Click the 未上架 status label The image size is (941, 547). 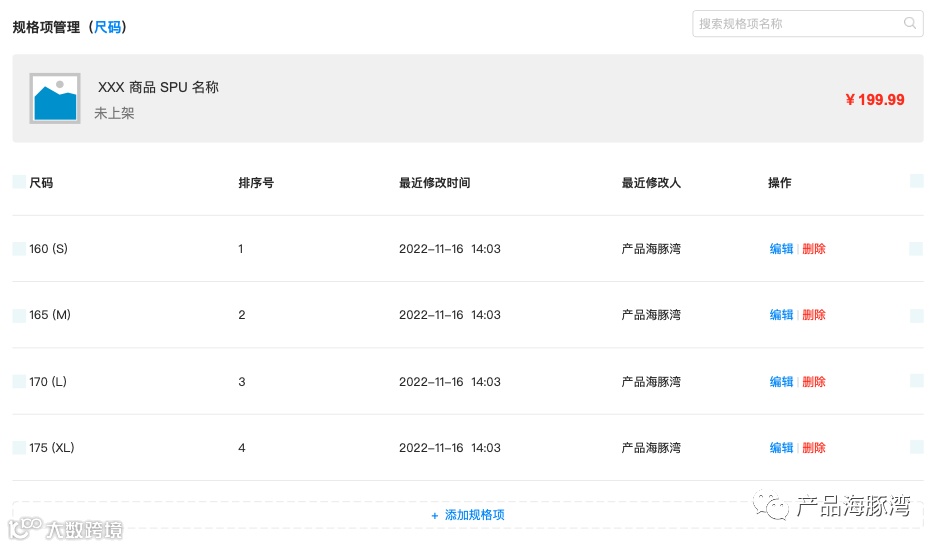click(114, 113)
